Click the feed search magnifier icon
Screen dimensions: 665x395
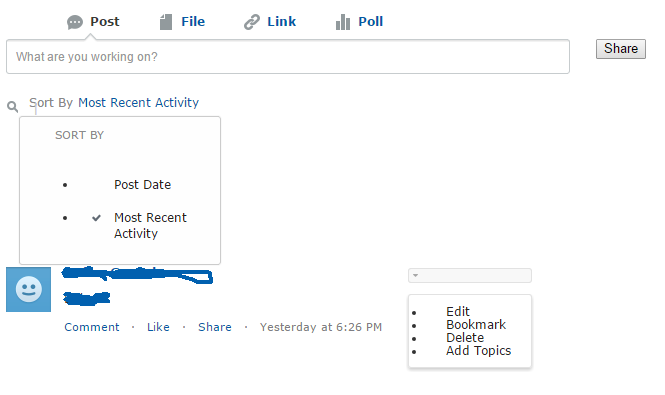pos(13,106)
